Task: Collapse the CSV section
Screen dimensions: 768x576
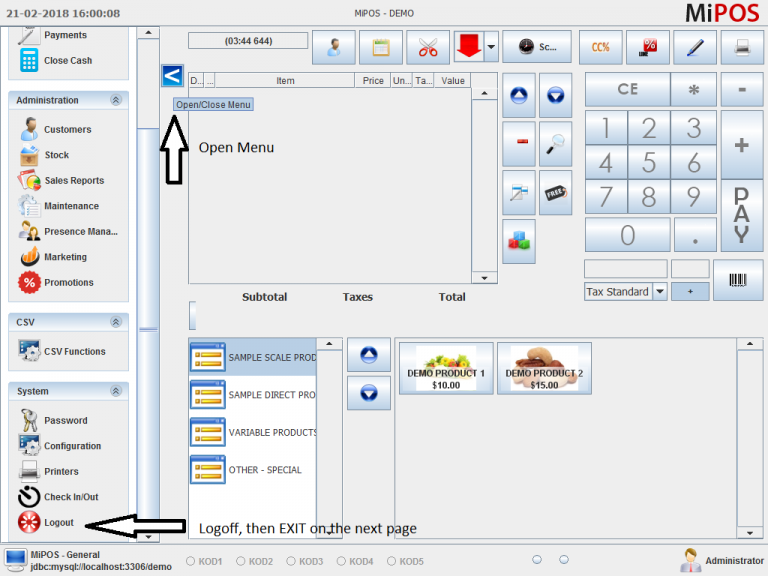Action: (116, 322)
